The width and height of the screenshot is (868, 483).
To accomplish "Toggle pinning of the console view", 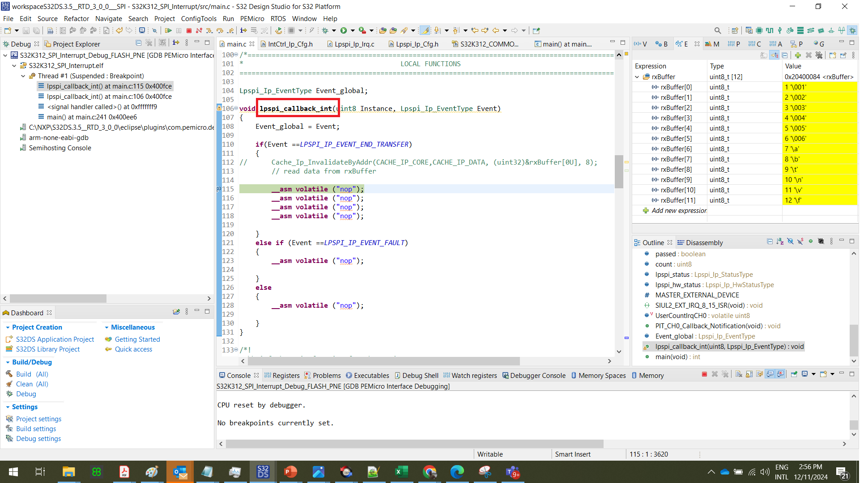I will (794, 375).
